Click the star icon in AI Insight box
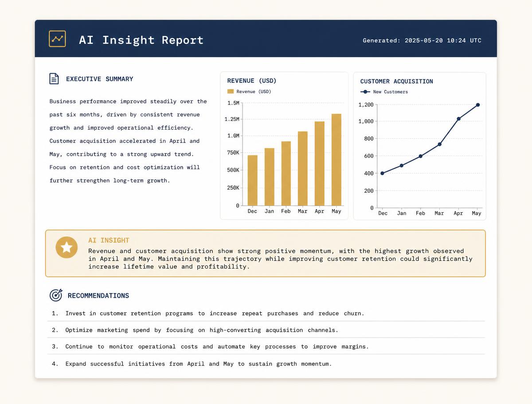532x404 pixels. click(66, 247)
